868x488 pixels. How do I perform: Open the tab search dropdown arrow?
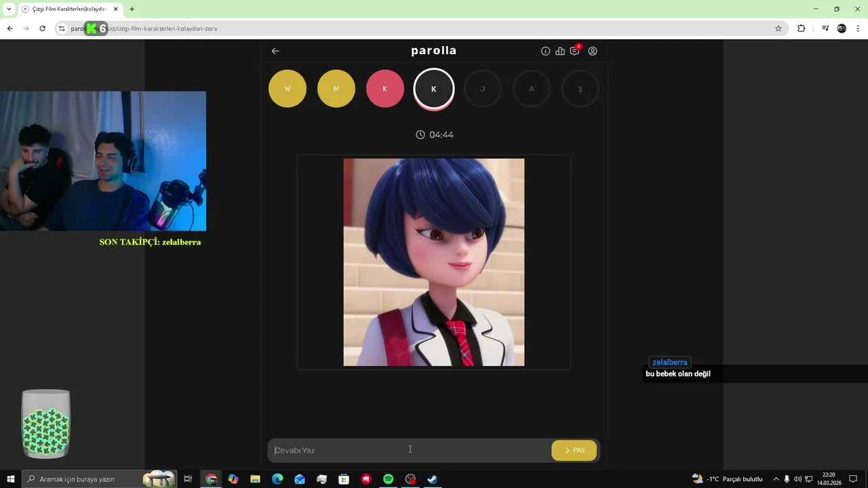pos(9,9)
